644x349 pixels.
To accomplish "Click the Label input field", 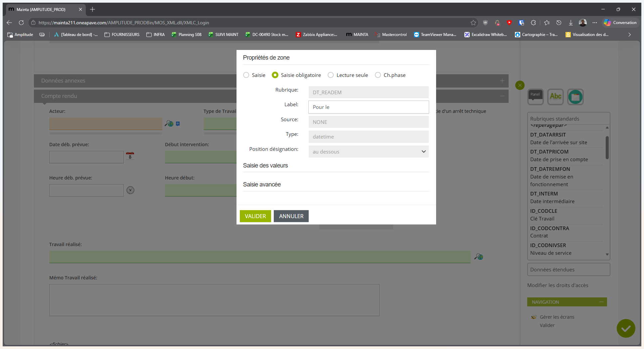I will [x=369, y=107].
